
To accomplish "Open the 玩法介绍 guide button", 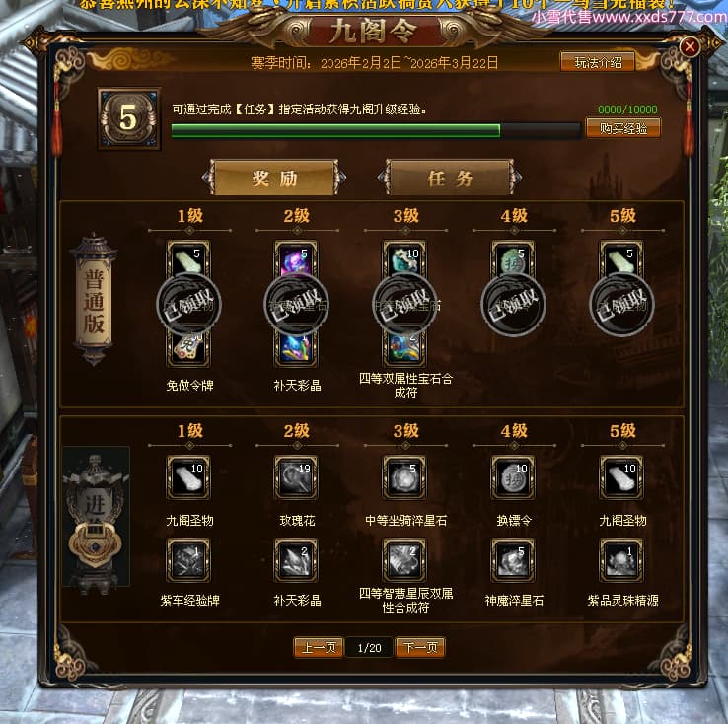I will pos(598,62).
